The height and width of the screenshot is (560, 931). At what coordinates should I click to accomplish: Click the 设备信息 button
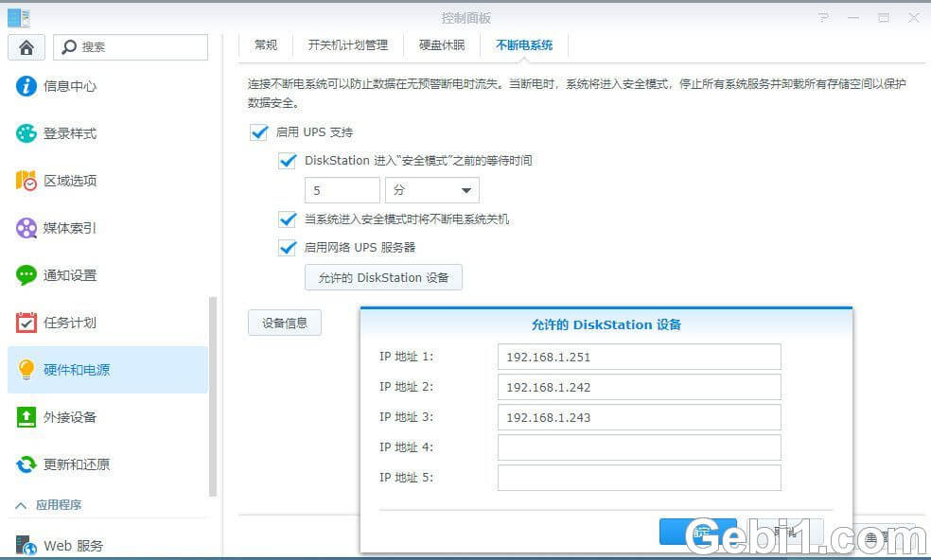coord(285,323)
